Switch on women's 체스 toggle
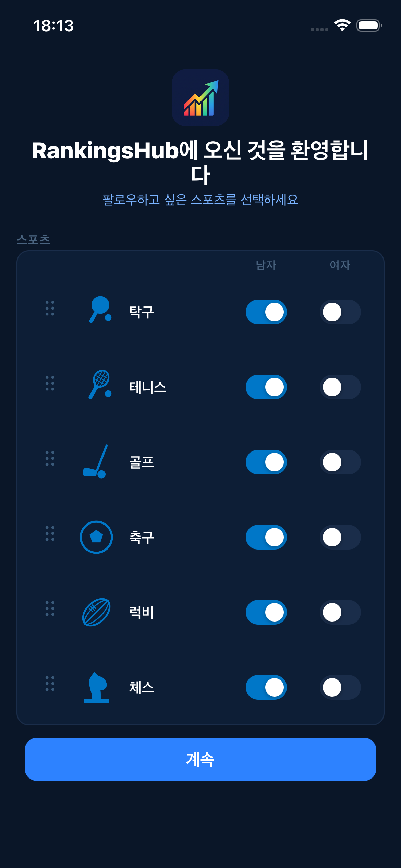Screen dimensions: 401x868 340,687
